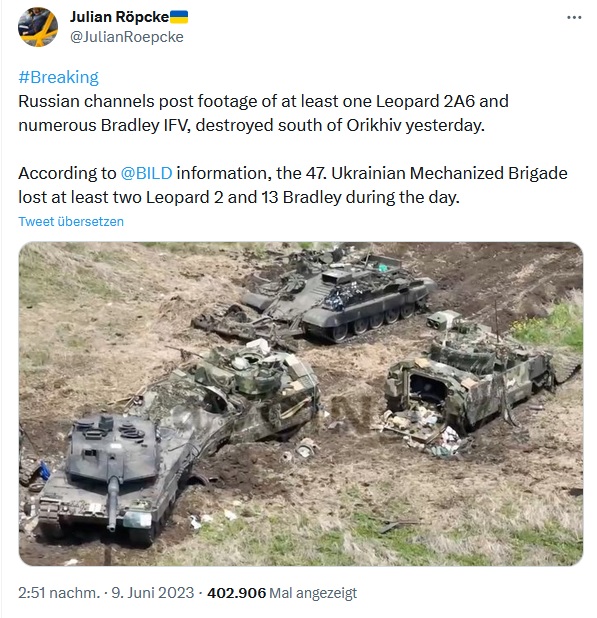Click the Mal angezeigt label
Screen dimensions: 597x618
coord(313,593)
